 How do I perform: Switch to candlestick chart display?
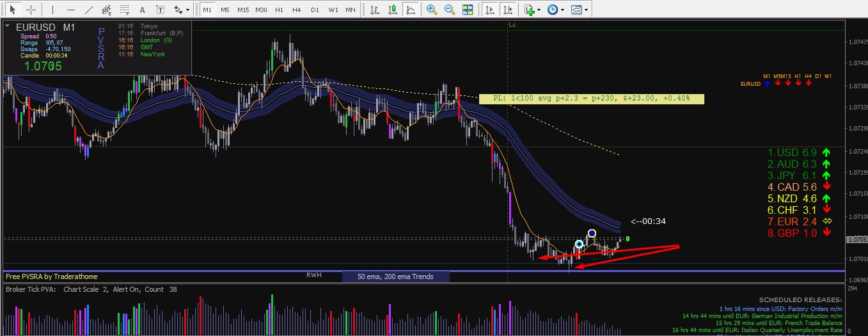point(393,10)
